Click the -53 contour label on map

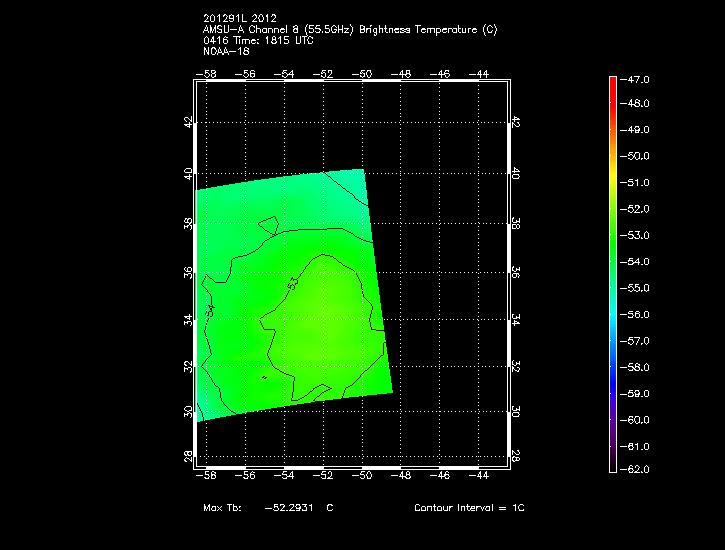click(x=293, y=285)
